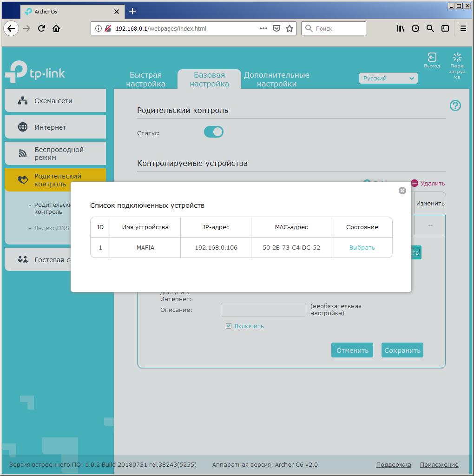Image resolution: width=474 pixels, height=476 pixels.
Task: Open Firefox hamburger menu
Action: (x=463, y=28)
